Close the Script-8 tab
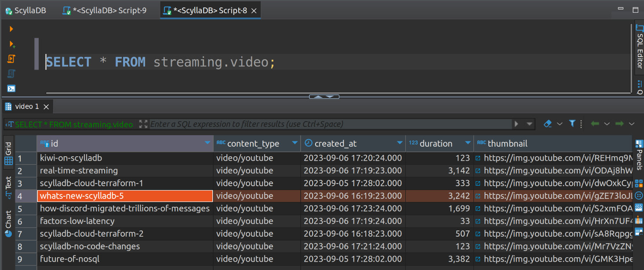 point(254,11)
